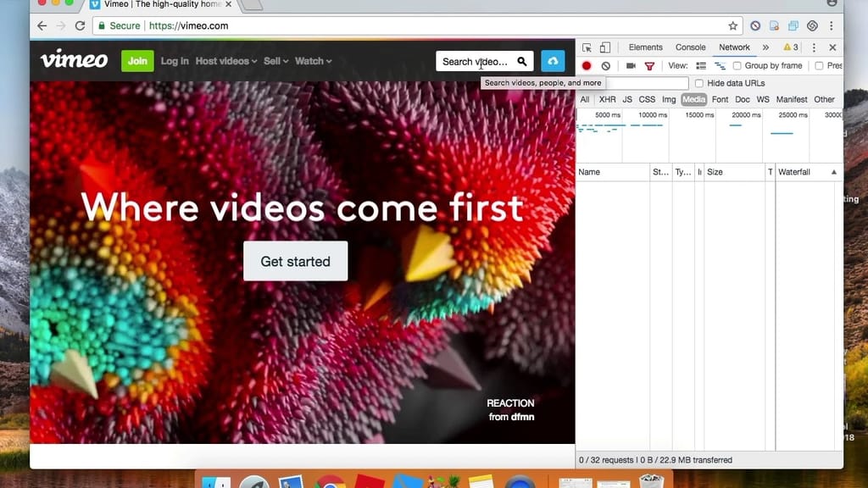Click the network timeline overview
Screen dimensions: 868x488
(x=709, y=135)
